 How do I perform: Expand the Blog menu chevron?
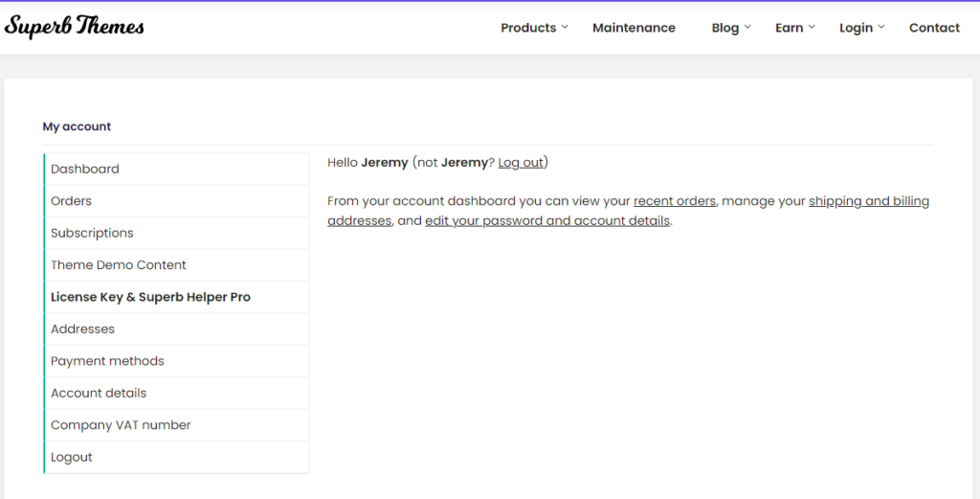[x=747, y=27]
